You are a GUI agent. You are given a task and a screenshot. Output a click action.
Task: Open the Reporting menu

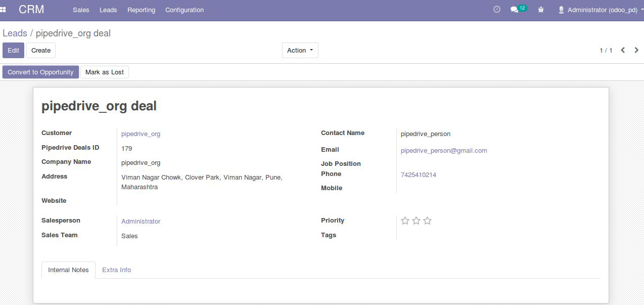[x=141, y=10]
